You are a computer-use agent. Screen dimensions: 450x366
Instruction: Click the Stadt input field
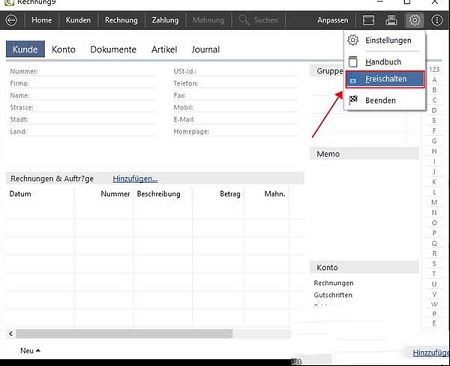coord(93,119)
